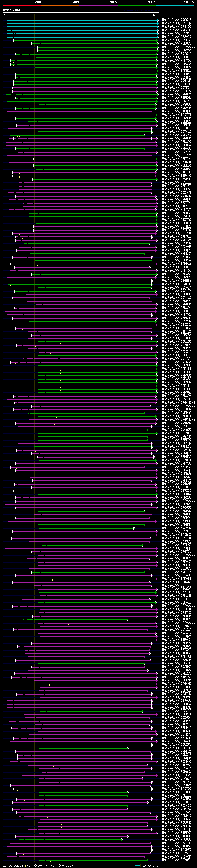The image size is (197, 868).
Task: Select the UniRef100_B9GH31 label
Action: coord(177,304)
